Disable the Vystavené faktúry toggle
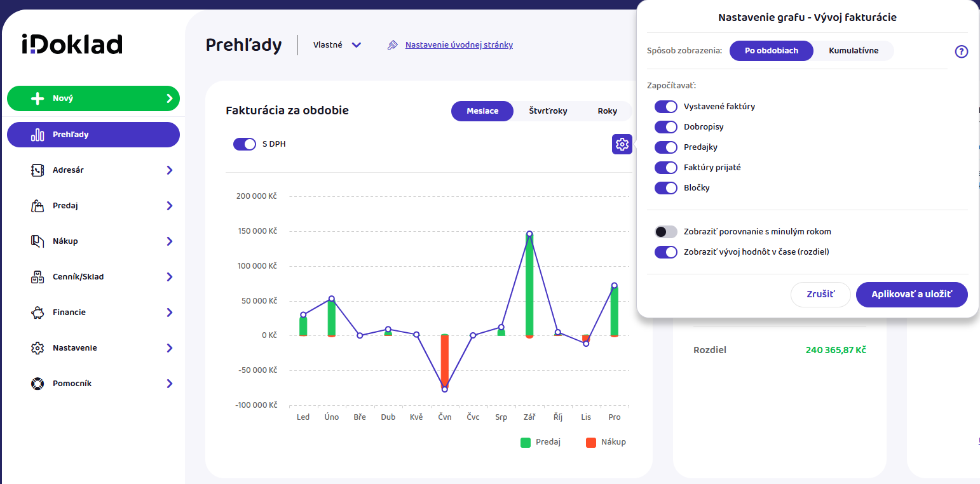The width and height of the screenshot is (980, 484). point(666,107)
